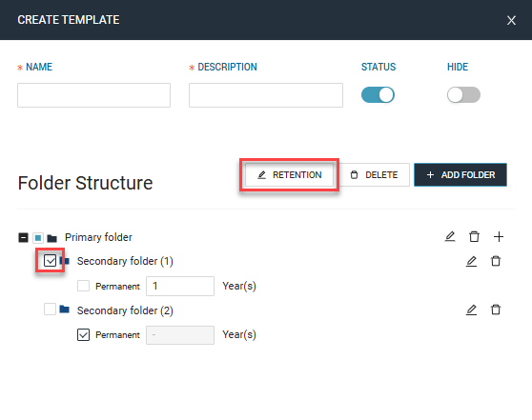Screen dimensions: 532x420
Task: Click the DELETE button in Folder Structure
Action: (375, 175)
